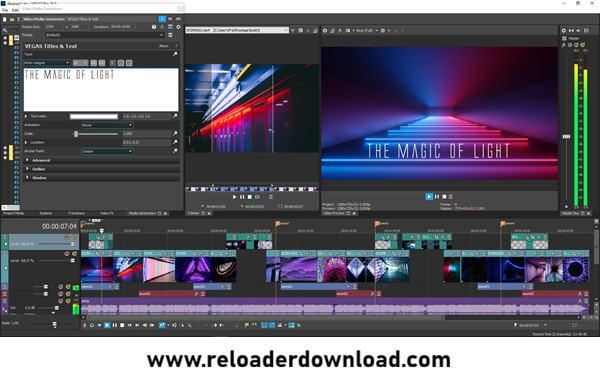Open Video Output FX in preview toolbar
Viewport: 600px width, 381px height.
tap(340, 31)
